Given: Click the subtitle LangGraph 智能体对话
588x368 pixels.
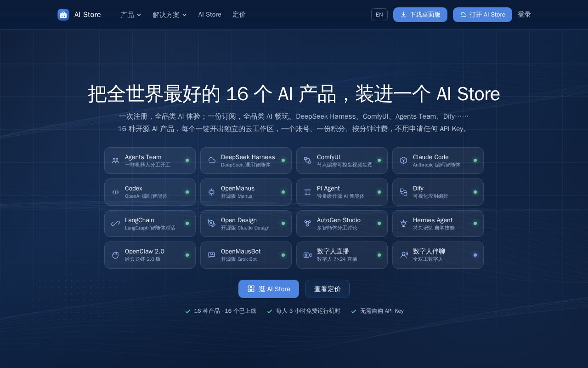Looking at the screenshot, I should tap(150, 228).
